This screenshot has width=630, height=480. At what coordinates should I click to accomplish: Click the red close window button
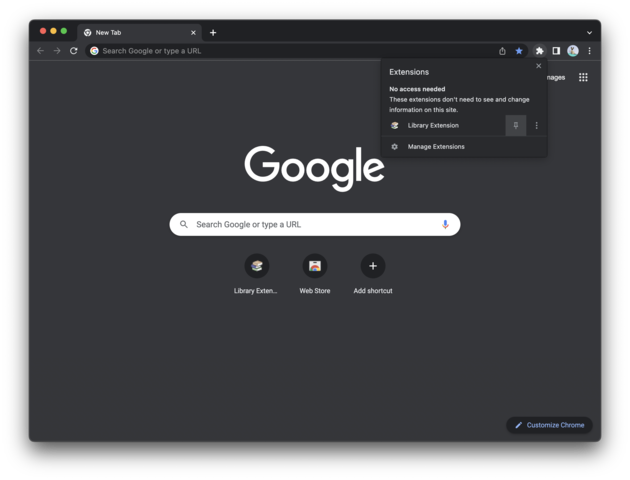[x=43, y=31]
